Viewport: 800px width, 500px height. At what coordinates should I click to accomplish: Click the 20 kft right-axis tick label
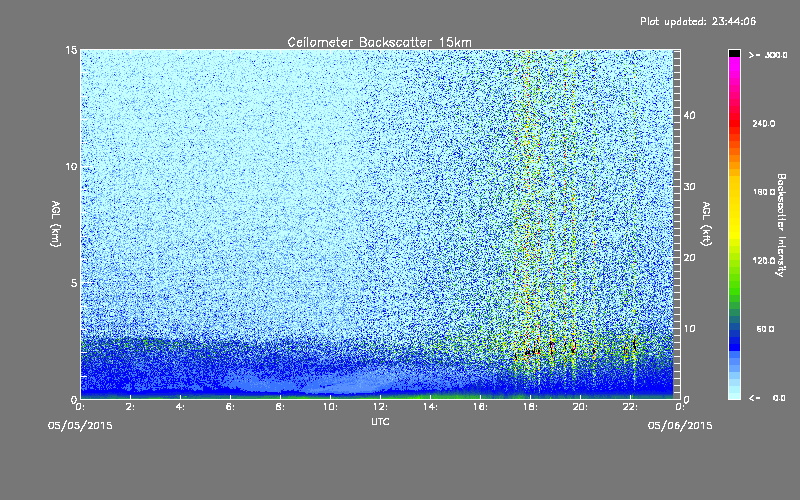tap(689, 258)
